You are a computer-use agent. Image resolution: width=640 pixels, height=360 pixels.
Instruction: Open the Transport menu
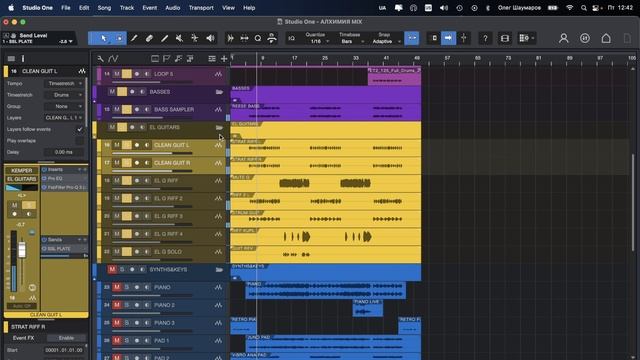pyautogui.click(x=201, y=8)
